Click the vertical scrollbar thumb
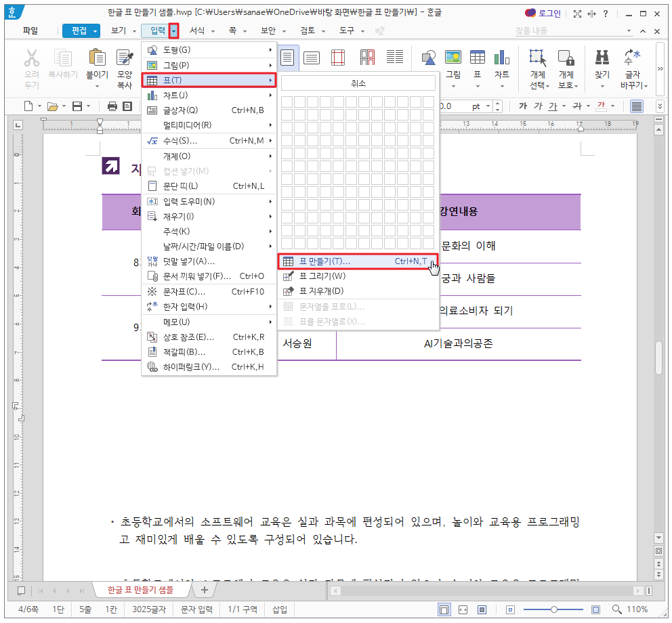 659,358
